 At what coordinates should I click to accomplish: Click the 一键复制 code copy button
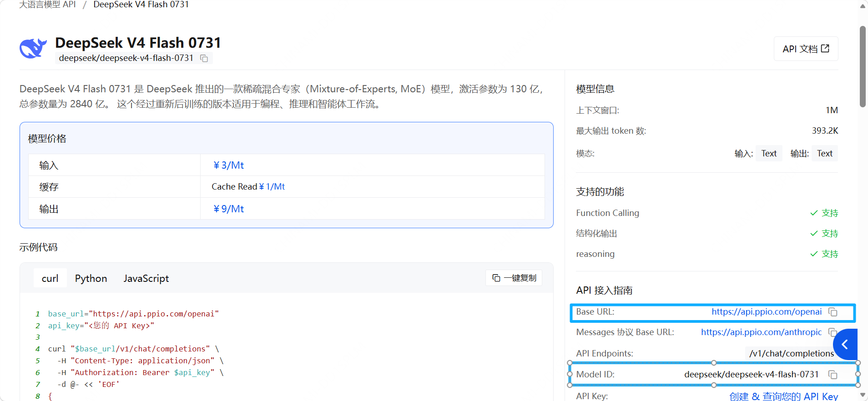(x=514, y=278)
